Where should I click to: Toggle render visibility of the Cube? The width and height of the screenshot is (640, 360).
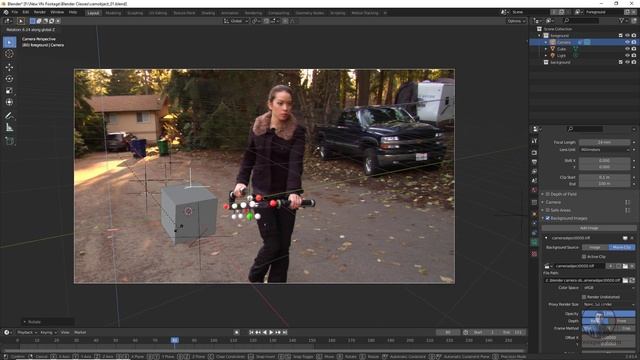pos(634,49)
